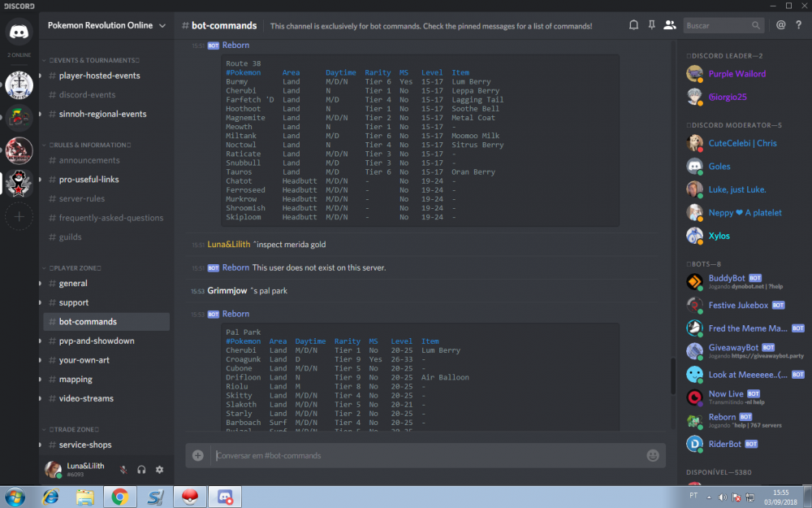Toggle deafen with the headphones icon
This screenshot has width=812, height=508.
pos(141,470)
